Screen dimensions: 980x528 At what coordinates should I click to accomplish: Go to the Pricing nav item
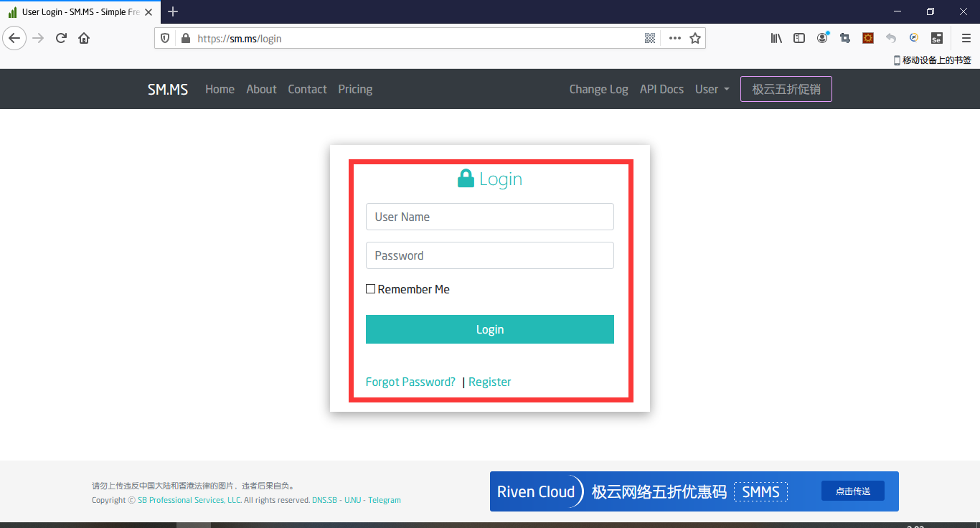point(355,90)
